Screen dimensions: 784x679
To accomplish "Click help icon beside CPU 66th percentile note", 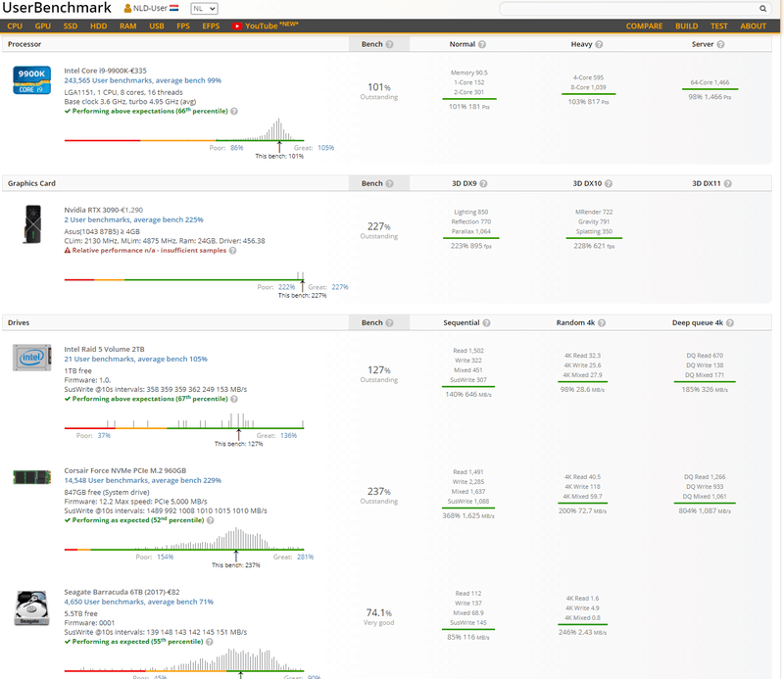I will tap(234, 111).
